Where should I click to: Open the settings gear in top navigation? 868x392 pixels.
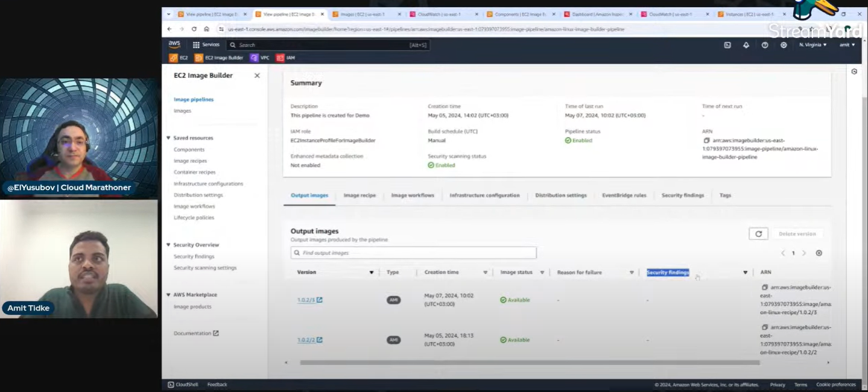click(x=783, y=45)
